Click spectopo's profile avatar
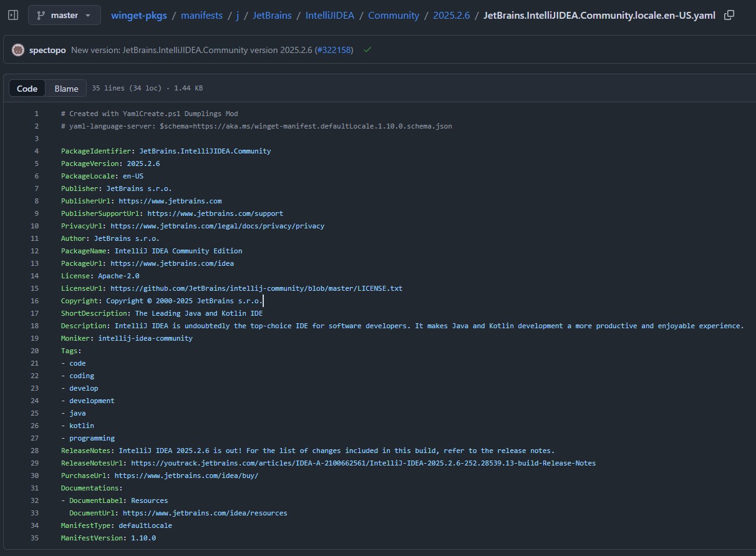 (x=17, y=49)
